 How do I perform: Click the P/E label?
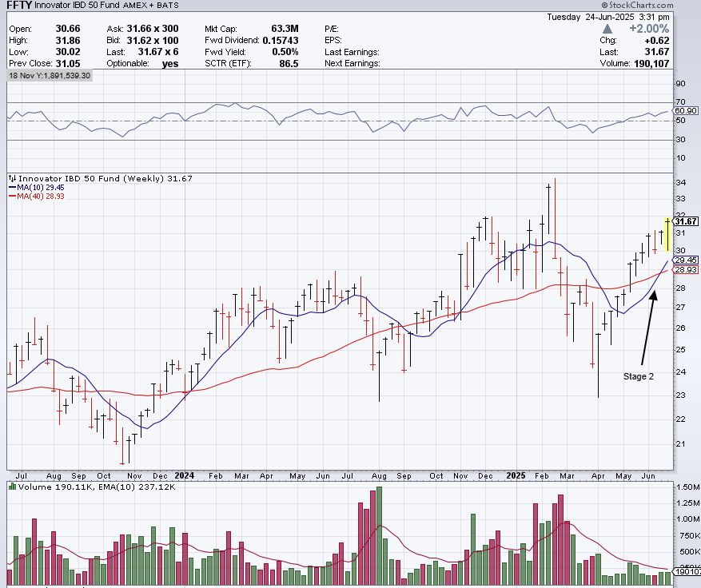click(x=331, y=29)
